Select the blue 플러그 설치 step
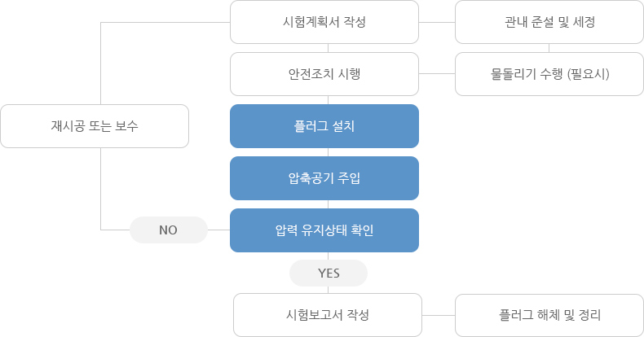The width and height of the screenshot is (644, 337). tap(324, 126)
